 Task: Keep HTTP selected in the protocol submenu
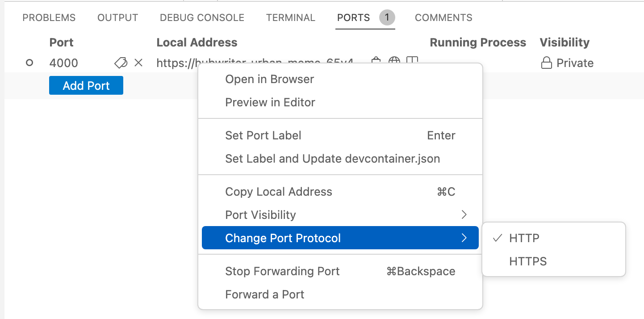click(525, 238)
